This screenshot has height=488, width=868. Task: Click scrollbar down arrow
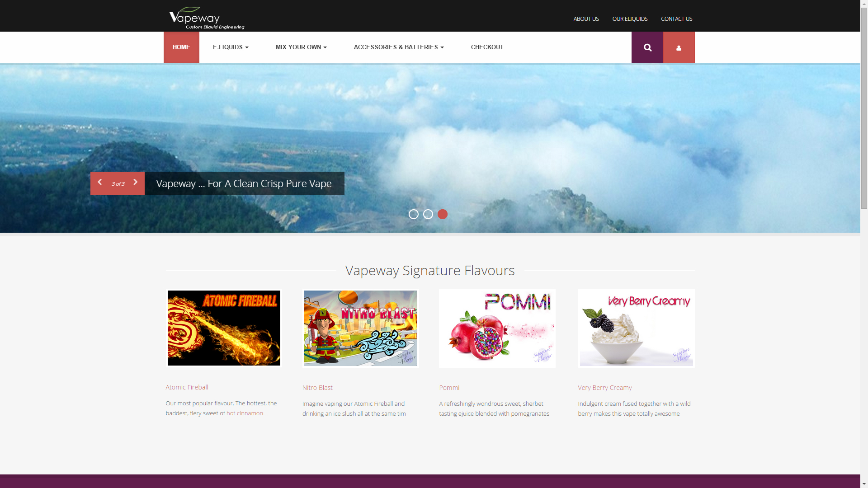[864, 484]
